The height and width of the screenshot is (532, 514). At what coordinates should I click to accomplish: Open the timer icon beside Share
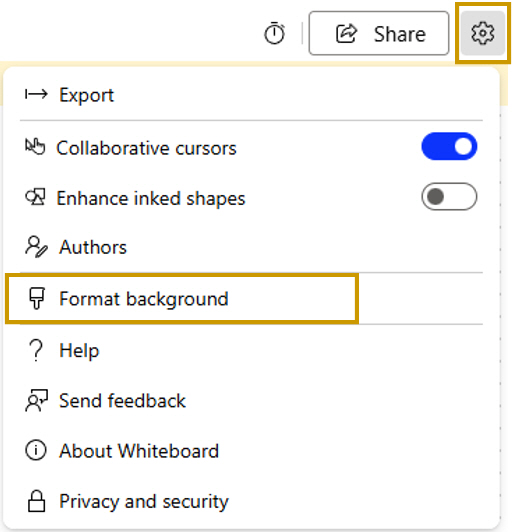pos(274,33)
